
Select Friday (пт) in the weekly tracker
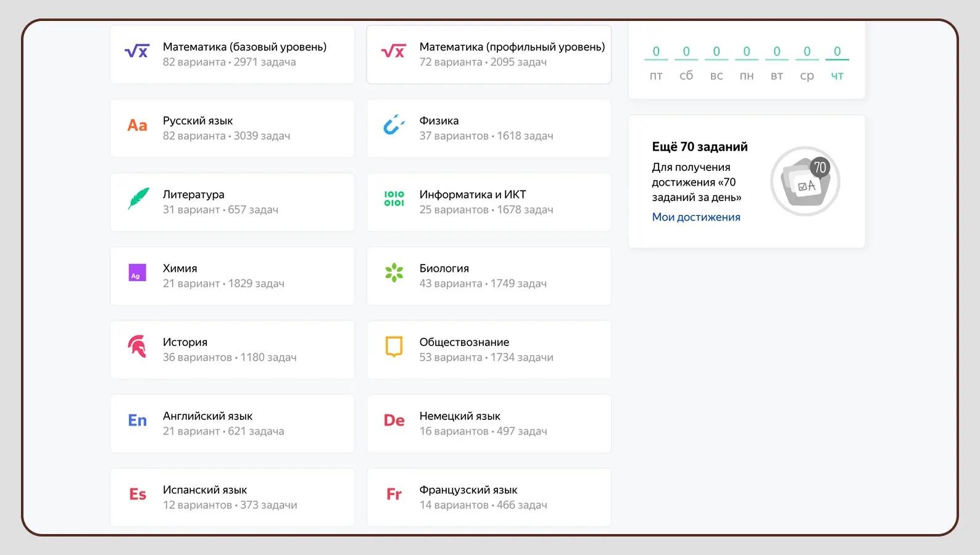pyautogui.click(x=656, y=62)
